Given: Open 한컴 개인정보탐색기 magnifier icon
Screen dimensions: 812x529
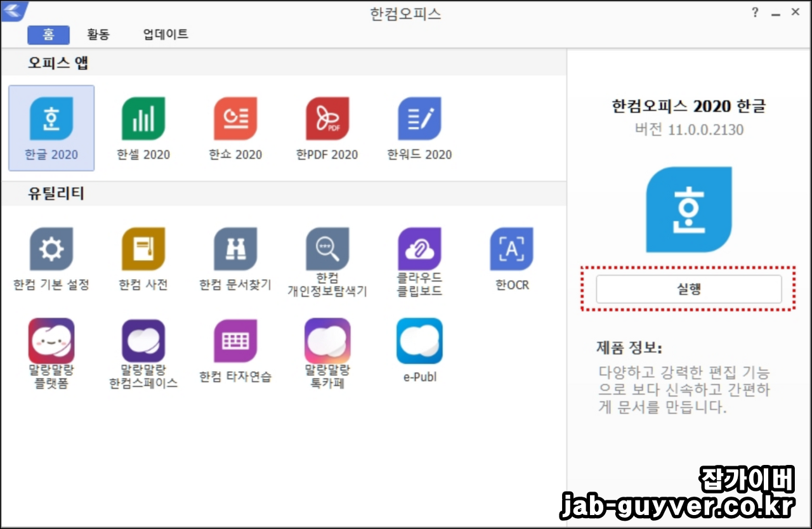Looking at the screenshot, I should [x=327, y=249].
